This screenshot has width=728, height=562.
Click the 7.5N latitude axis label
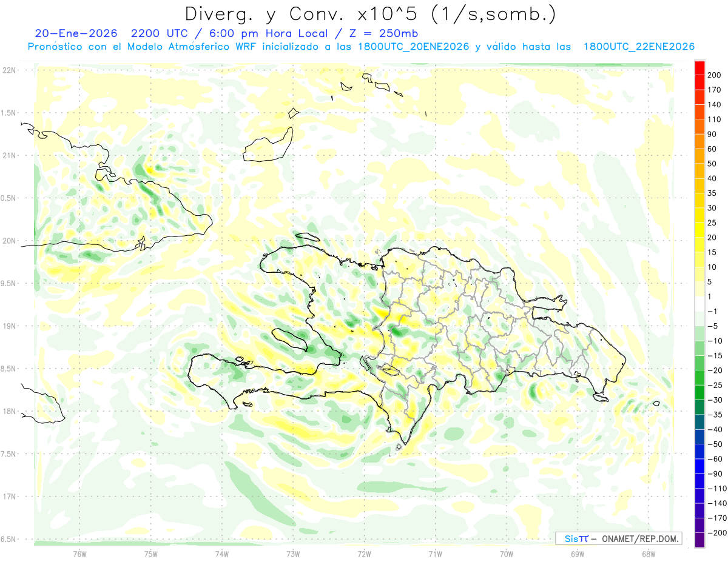tap(8, 454)
